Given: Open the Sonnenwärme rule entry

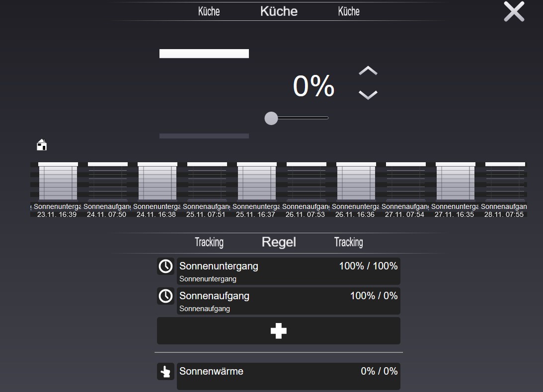Looking at the screenshot, I should tap(288, 376).
